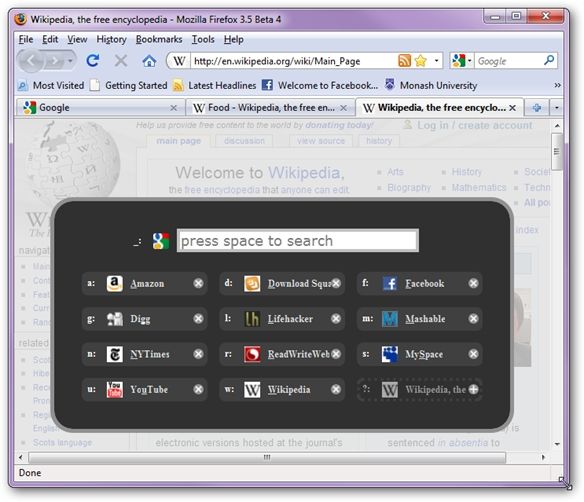
Task: Open the NYTimes shortcut link
Action: [150, 354]
